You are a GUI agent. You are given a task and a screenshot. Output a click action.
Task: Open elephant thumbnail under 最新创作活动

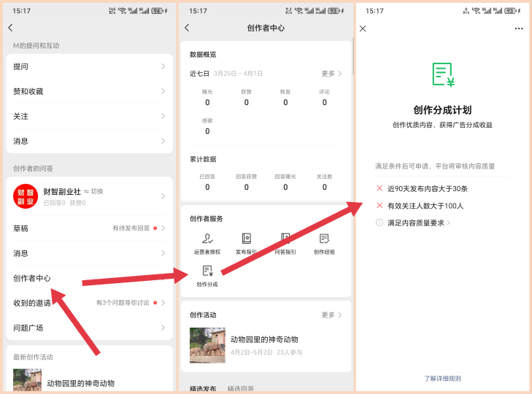tap(27, 380)
